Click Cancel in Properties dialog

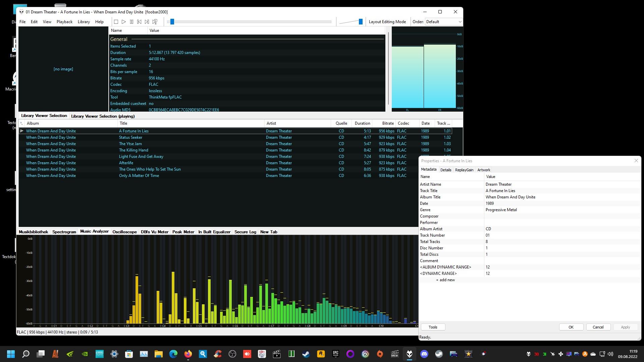pos(598,327)
